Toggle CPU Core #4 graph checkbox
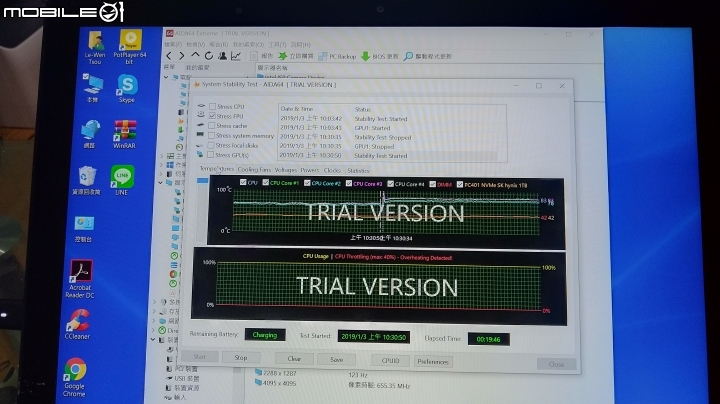Screen dimensions: 720x404 coord(390,184)
